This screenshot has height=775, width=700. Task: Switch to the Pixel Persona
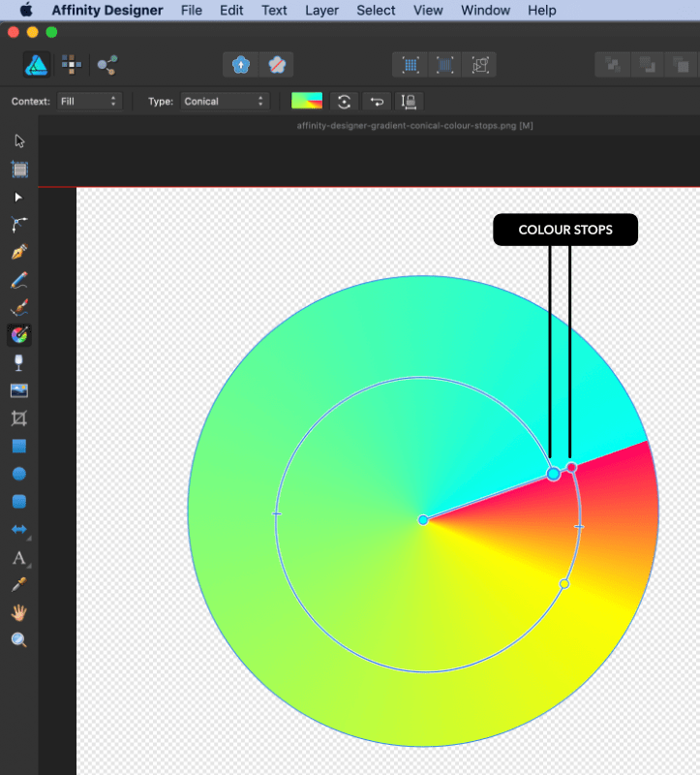(71, 65)
